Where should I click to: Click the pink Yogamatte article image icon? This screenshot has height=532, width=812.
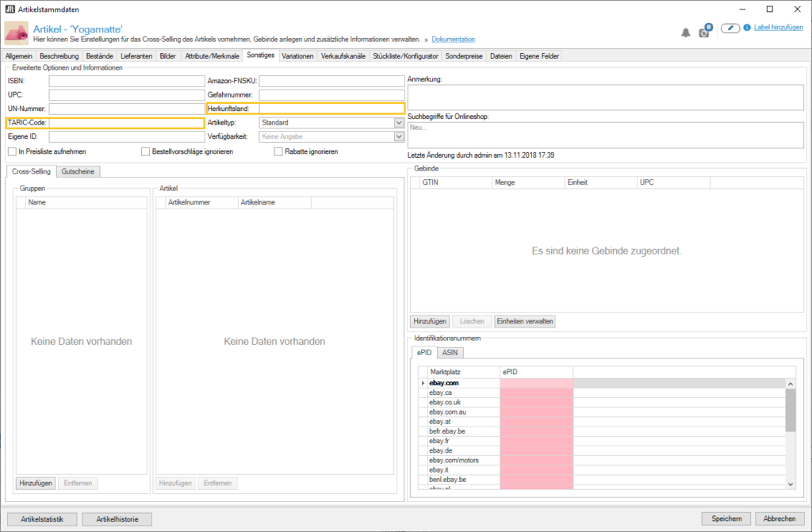(16, 33)
